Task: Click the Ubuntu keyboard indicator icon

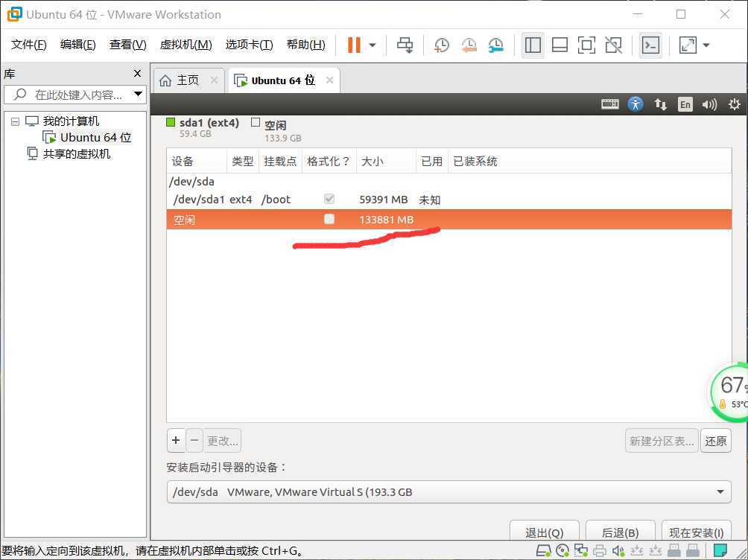Action: point(610,104)
